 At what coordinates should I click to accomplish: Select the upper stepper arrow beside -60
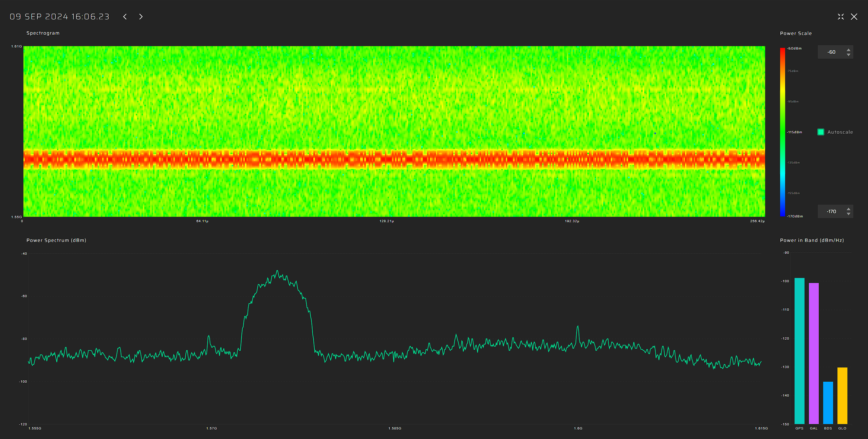click(x=848, y=49)
